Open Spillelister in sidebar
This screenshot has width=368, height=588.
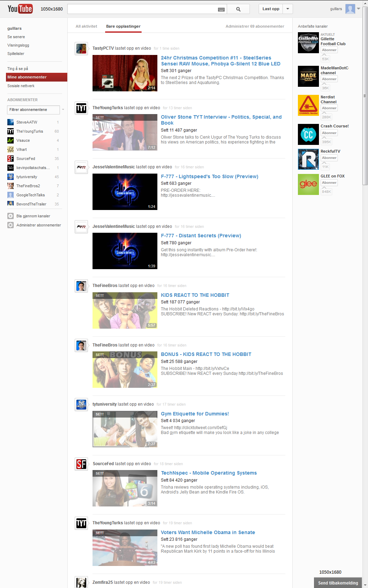click(16, 54)
